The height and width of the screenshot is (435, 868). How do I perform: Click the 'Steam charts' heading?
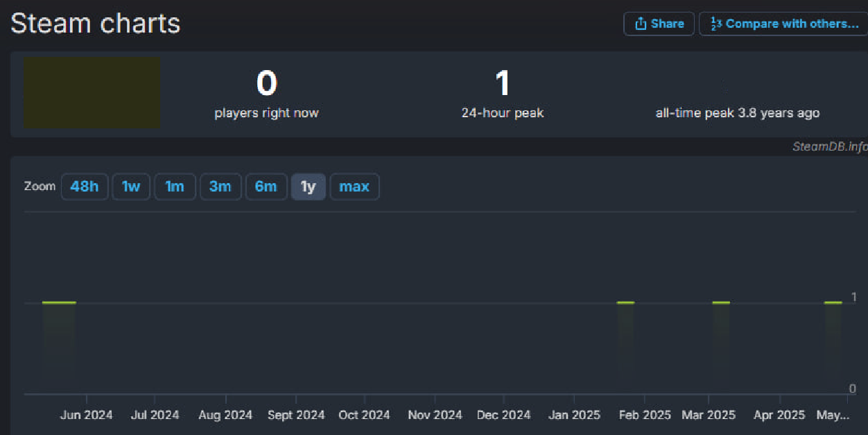(96, 24)
